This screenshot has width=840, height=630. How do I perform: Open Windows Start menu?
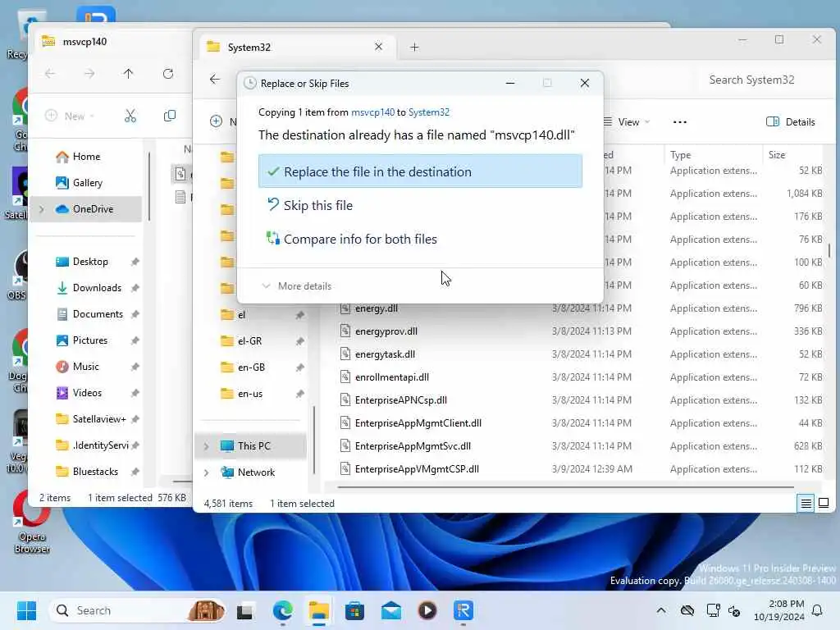tap(26, 610)
